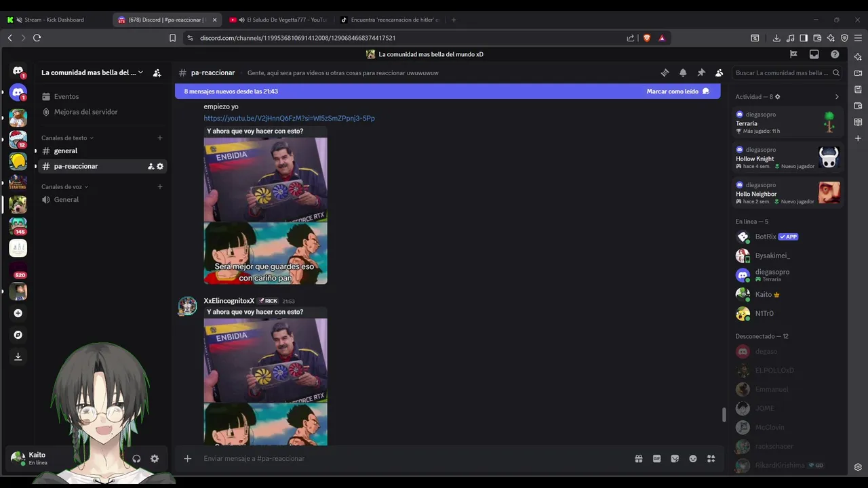Jump to 8 mensajes nuevos banner
Screen dimensions: 868x488
pos(231,91)
